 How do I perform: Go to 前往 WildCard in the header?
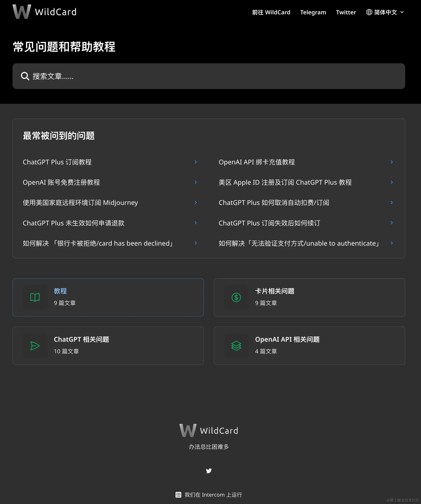271,12
